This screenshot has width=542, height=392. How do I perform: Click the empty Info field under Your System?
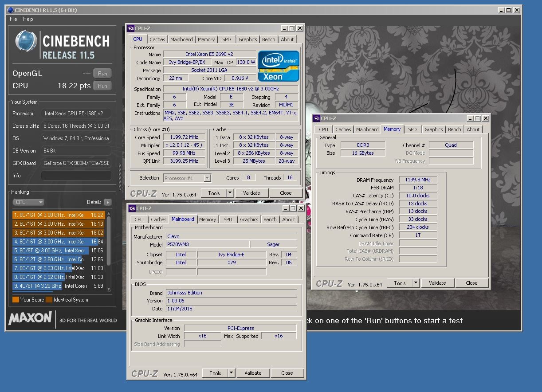tap(76, 176)
